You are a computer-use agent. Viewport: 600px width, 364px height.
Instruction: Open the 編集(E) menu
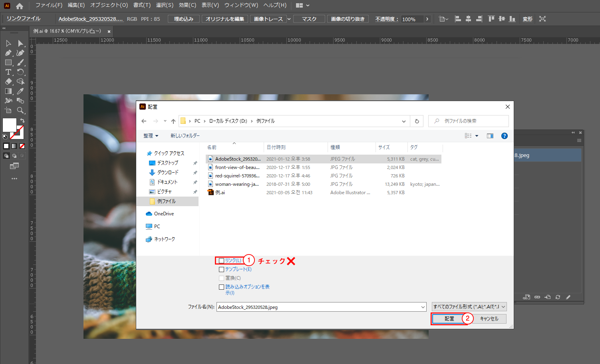(x=76, y=5)
